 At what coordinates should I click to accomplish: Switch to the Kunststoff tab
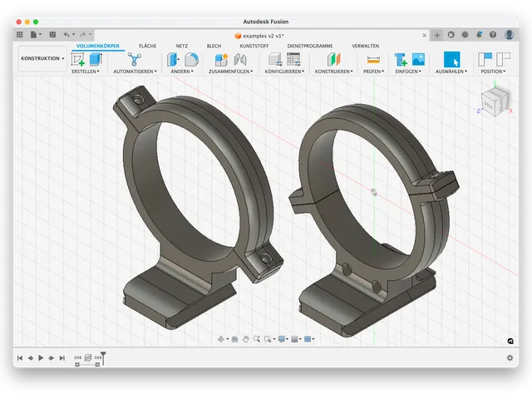(x=254, y=46)
